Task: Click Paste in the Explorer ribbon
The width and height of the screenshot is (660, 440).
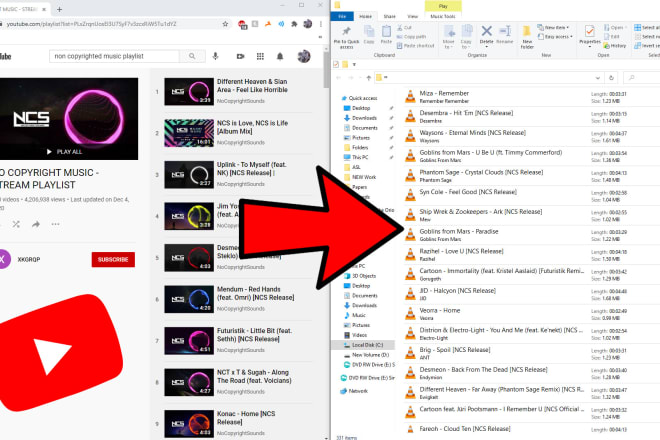Action: [386, 35]
